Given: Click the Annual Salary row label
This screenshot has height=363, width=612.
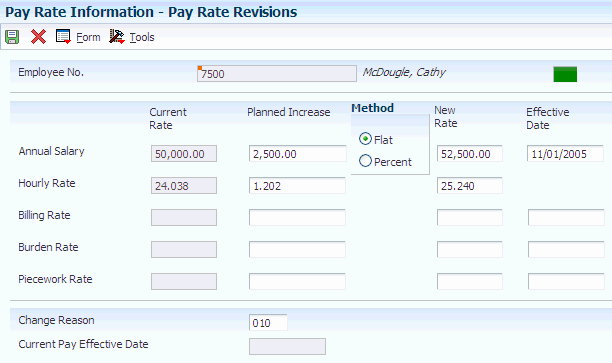Looking at the screenshot, I should [x=51, y=151].
